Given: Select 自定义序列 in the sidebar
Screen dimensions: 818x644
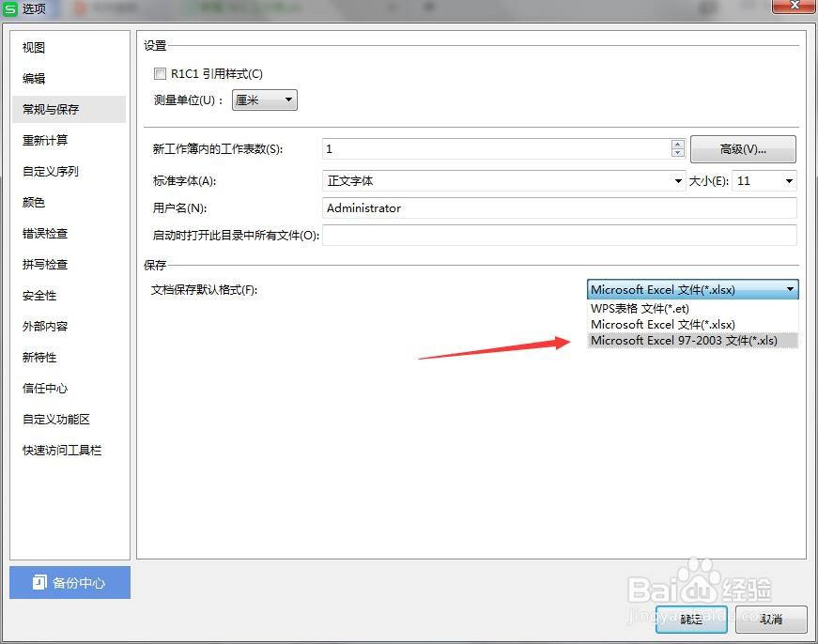Looking at the screenshot, I should tap(69, 171).
